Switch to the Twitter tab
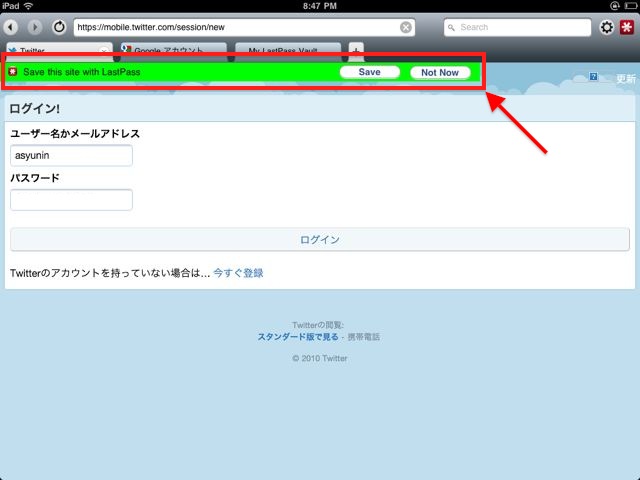Screen dimensions: 640x480 [60, 51]
